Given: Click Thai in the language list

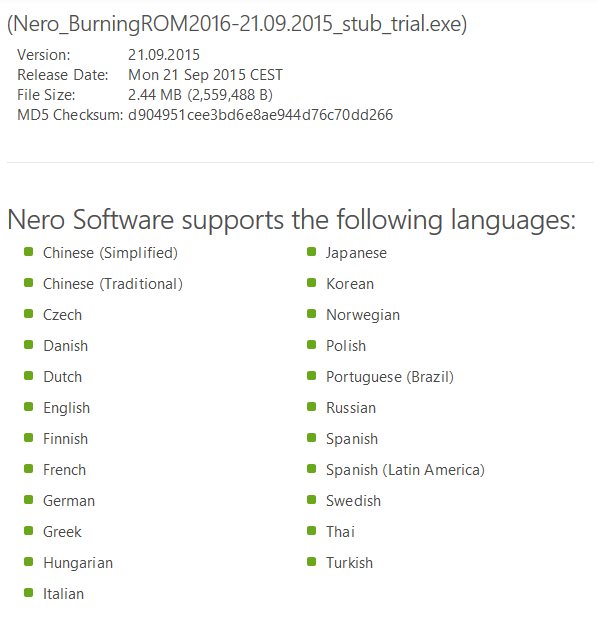Looking at the screenshot, I should point(340,532).
